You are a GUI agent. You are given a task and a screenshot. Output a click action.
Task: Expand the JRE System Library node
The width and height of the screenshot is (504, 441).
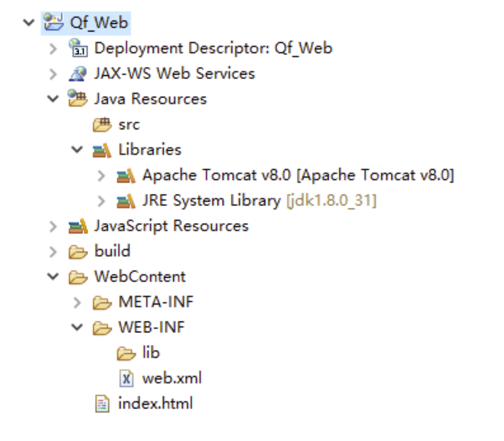click(101, 201)
